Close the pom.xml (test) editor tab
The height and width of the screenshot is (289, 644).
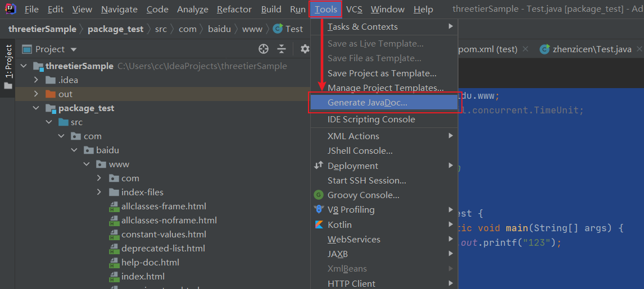coord(525,49)
